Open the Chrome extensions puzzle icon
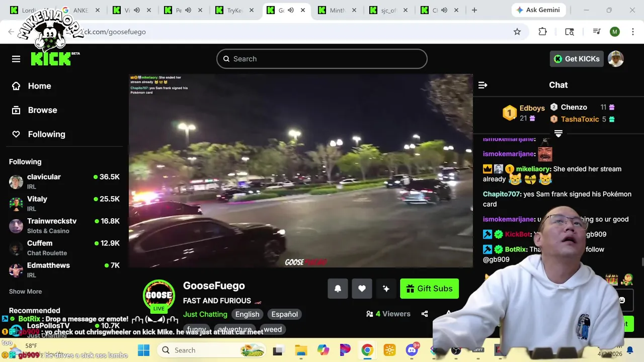 542,32
